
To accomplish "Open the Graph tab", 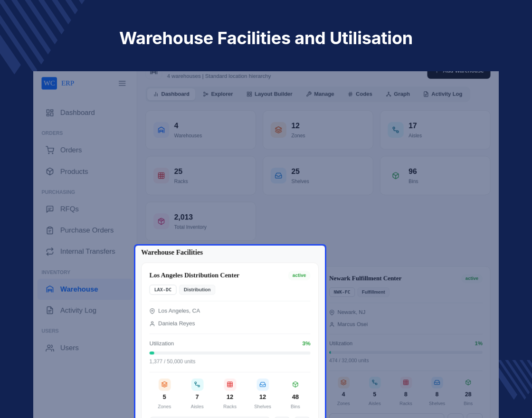I will [398, 94].
